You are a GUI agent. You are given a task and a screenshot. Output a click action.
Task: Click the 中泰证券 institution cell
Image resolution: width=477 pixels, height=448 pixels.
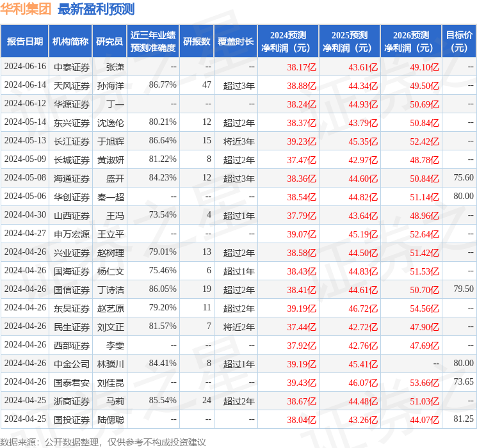pyautogui.click(x=72, y=67)
